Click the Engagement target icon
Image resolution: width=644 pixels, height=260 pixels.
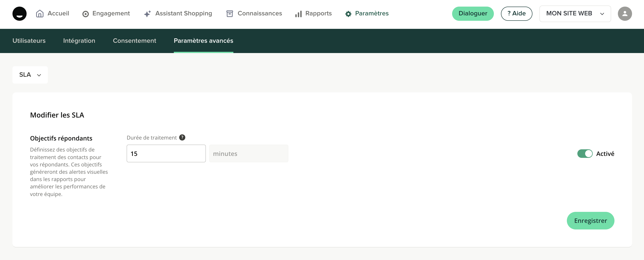[x=85, y=14]
